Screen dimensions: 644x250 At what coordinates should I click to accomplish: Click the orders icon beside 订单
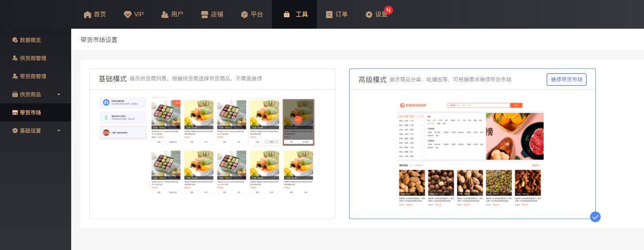click(x=329, y=15)
